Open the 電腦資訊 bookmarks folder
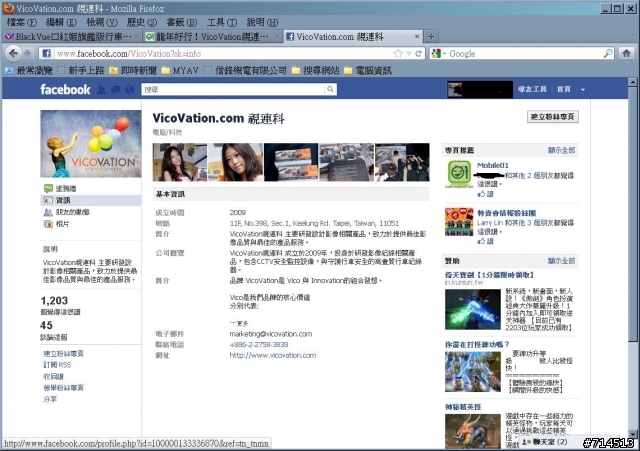The image size is (640, 451). coord(368,71)
